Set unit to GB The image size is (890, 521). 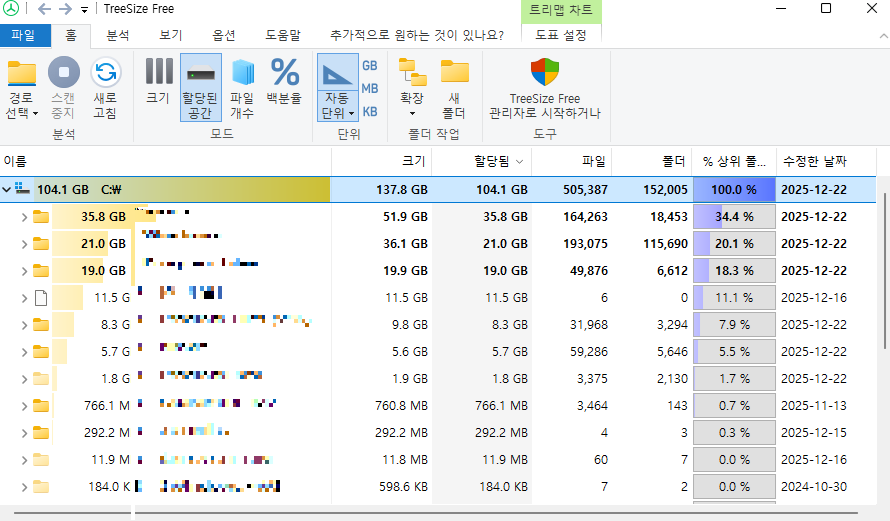pyautogui.click(x=370, y=65)
